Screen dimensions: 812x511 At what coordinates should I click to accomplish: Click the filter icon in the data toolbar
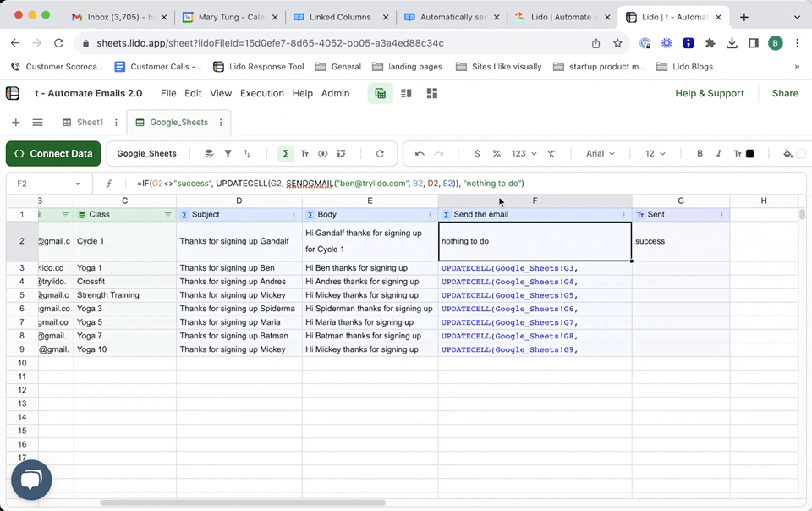[228, 154]
